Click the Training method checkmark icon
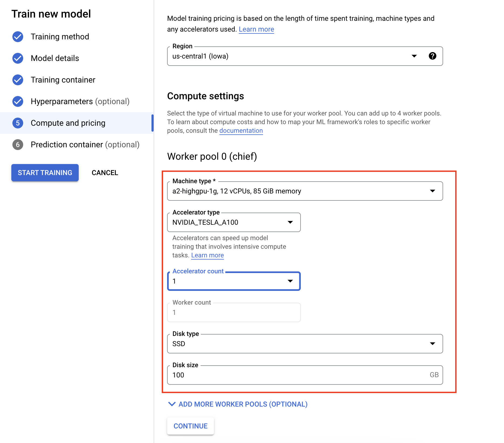Viewport: 504px width, 443px height. [18, 37]
